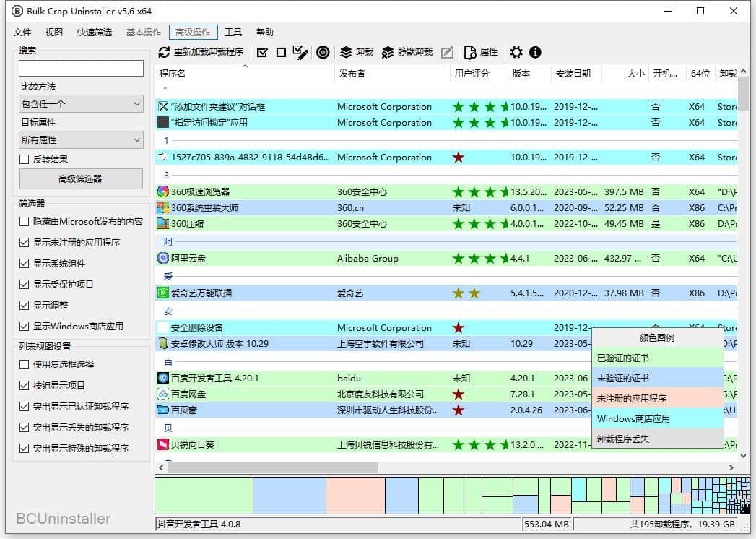Click the BCU logo in the title bar
Image resolution: width=756 pixels, height=539 pixels.
point(17,11)
